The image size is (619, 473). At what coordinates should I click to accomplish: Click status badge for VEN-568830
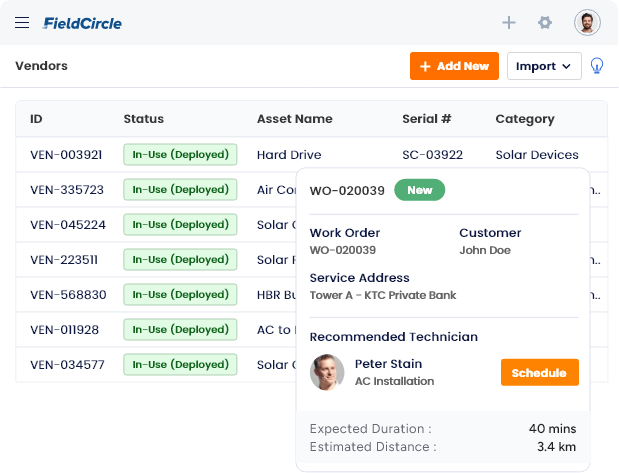pos(180,295)
